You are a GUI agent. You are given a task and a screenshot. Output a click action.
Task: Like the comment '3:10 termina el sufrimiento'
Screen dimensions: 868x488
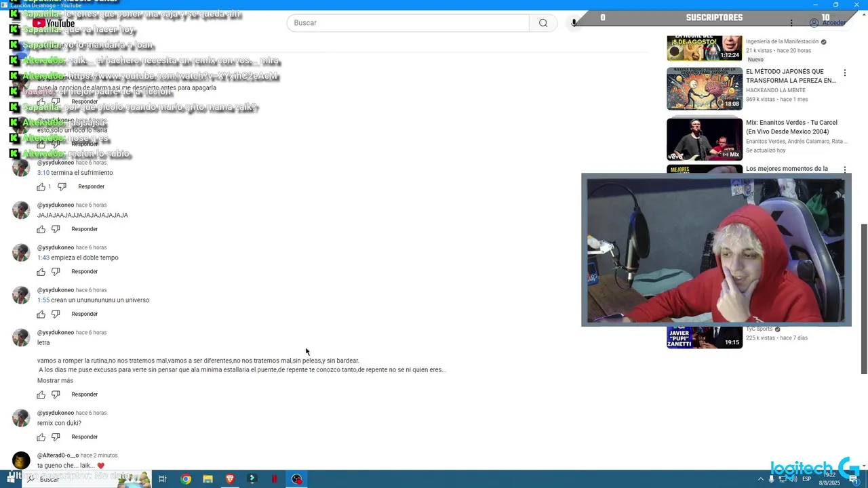41,186
